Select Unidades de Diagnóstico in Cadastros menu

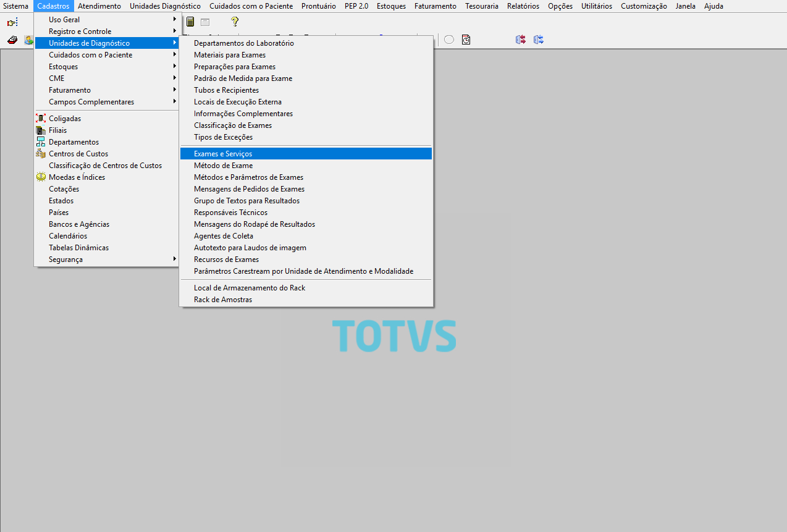(107, 43)
